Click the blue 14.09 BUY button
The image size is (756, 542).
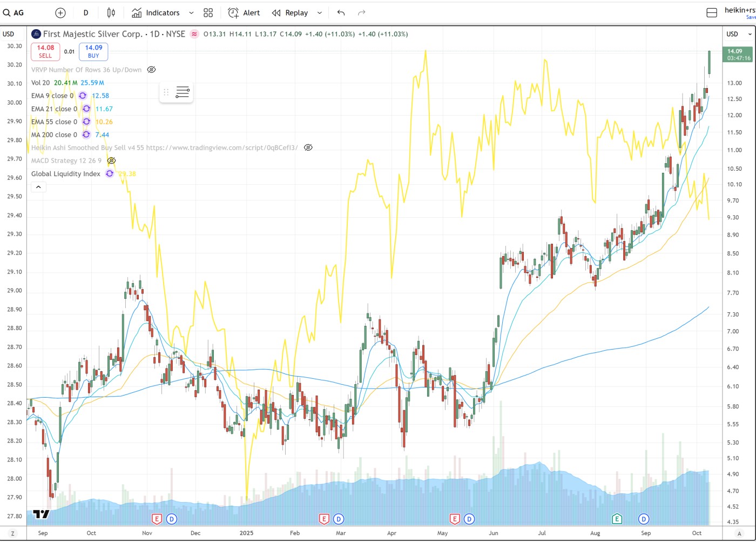(93, 51)
